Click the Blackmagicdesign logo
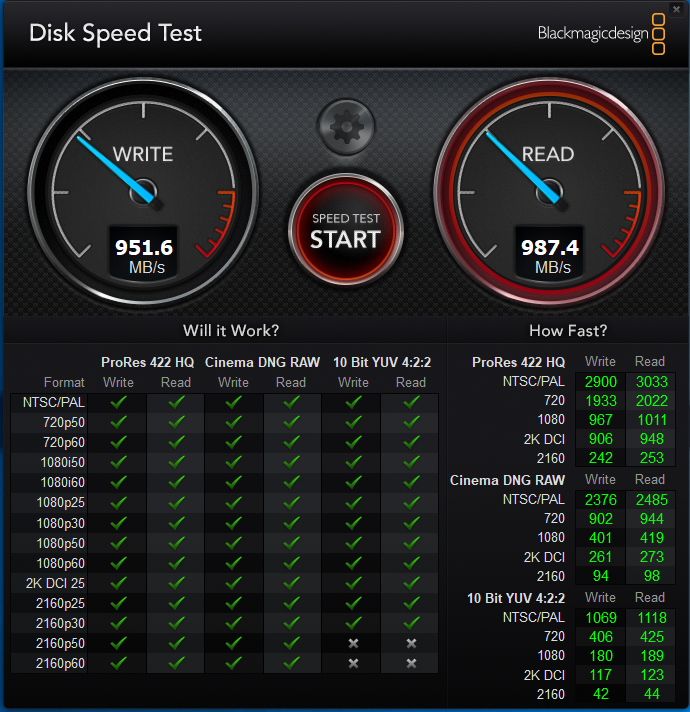The width and height of the screenshot is (690, 712). click(x=601, y=34)
